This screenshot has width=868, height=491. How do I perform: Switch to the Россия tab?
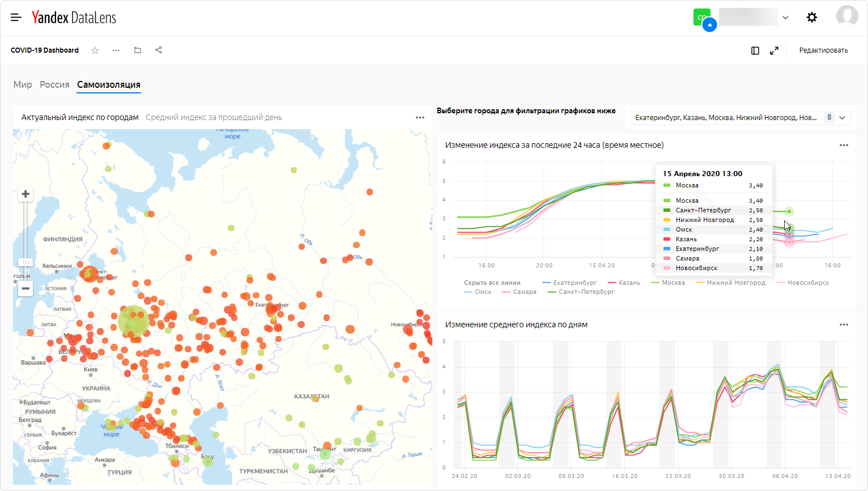[54, 84]
